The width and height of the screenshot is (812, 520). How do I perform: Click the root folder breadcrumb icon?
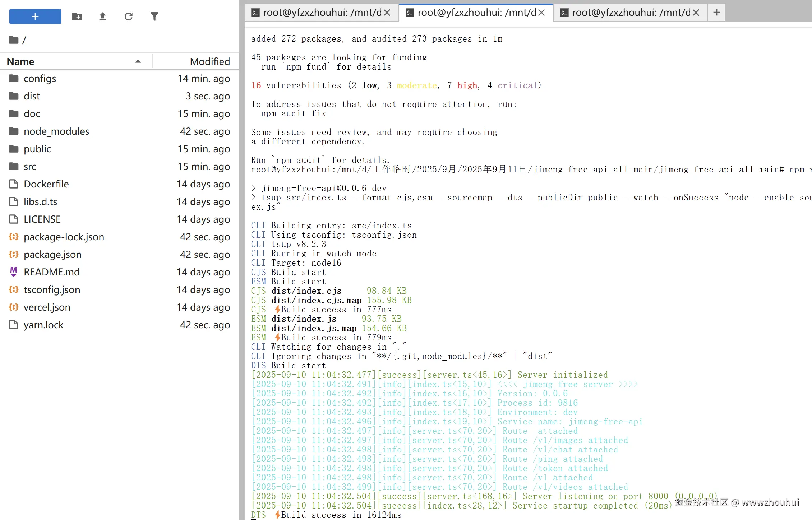(14, 40)
